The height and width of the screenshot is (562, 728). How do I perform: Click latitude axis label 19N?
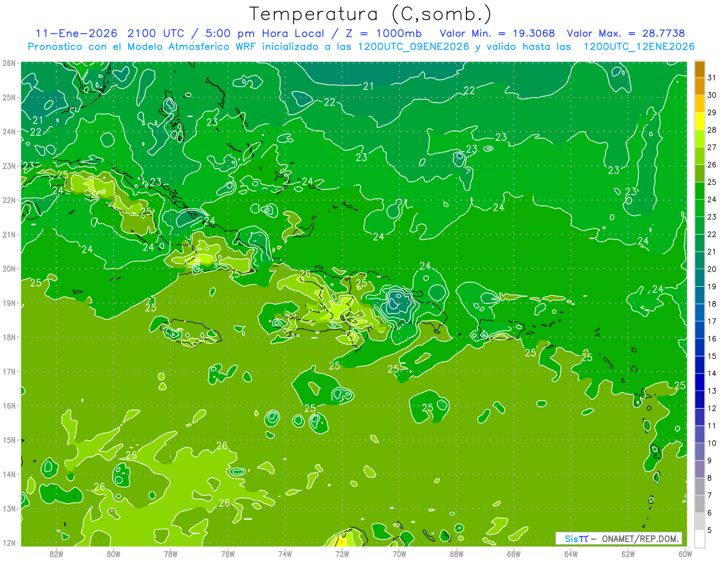pyautogui.click(x=8, y=303)
